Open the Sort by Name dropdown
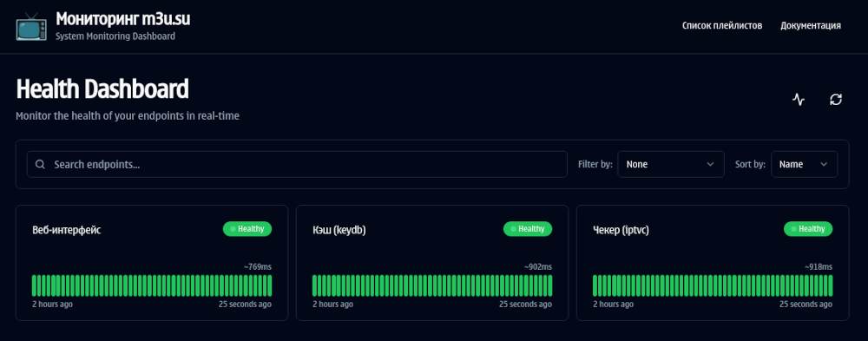Image resolution: width=868 pixels, height=341 pixels. tap(804, 164)
